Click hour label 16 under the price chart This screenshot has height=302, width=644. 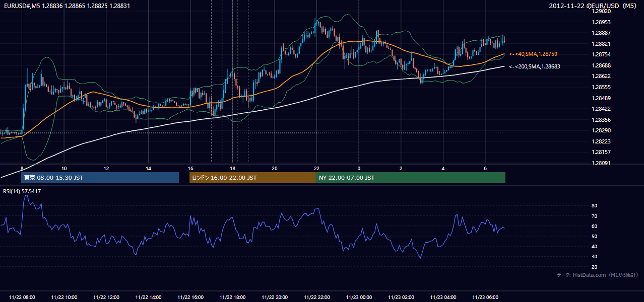pos(190,168)
